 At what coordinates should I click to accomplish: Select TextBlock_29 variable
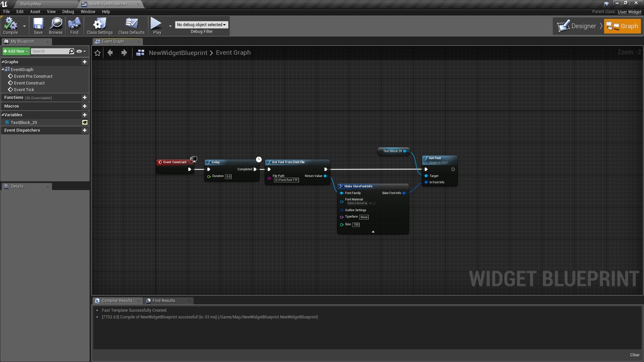(x=24, y=123)
